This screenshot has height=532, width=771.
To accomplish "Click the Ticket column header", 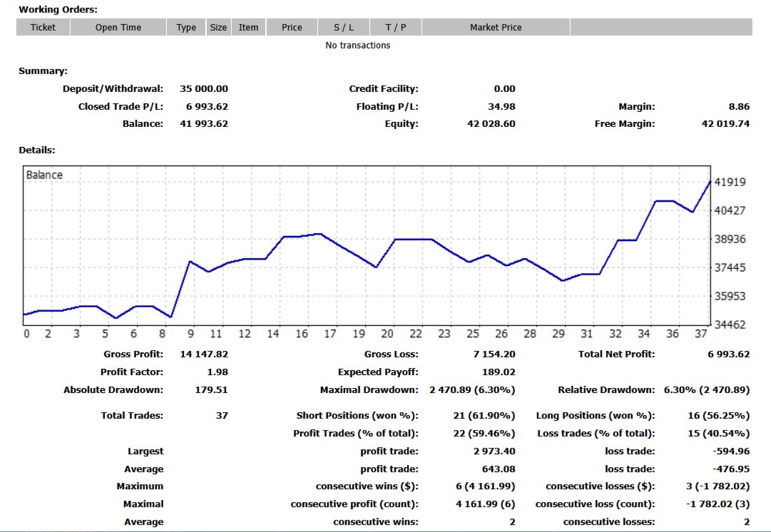I will (43, 27).
